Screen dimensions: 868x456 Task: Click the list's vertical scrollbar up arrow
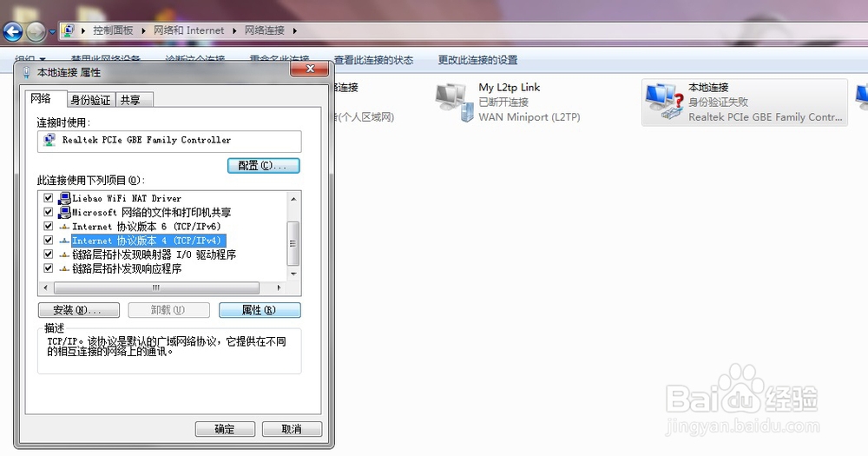pyautogui.click(x=293, y=198)
